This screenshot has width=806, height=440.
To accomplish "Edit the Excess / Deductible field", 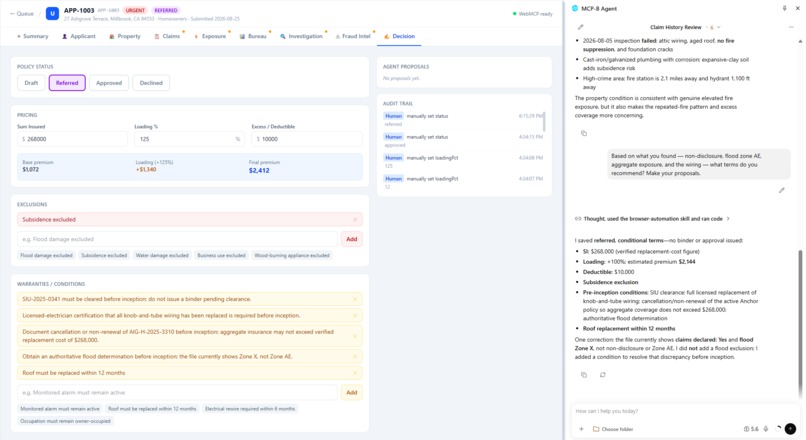I will [x=307, y=139].
